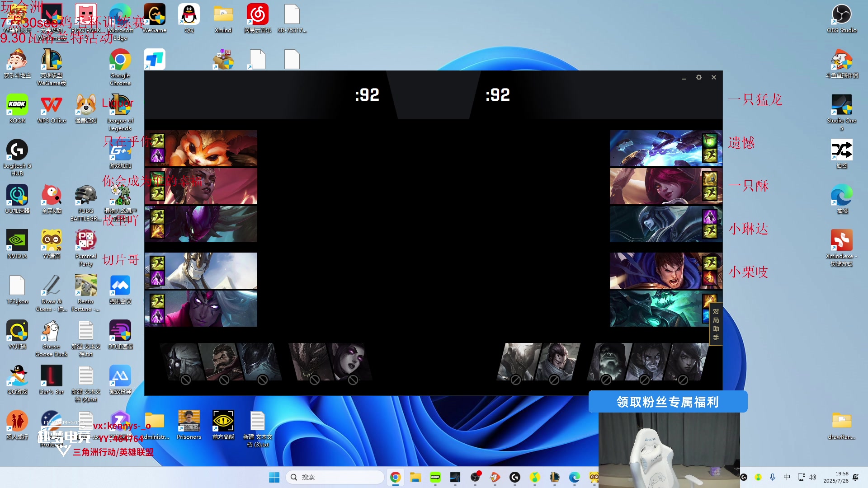
Task: Click the first banned champion on left team
Action: pos(182,362)
